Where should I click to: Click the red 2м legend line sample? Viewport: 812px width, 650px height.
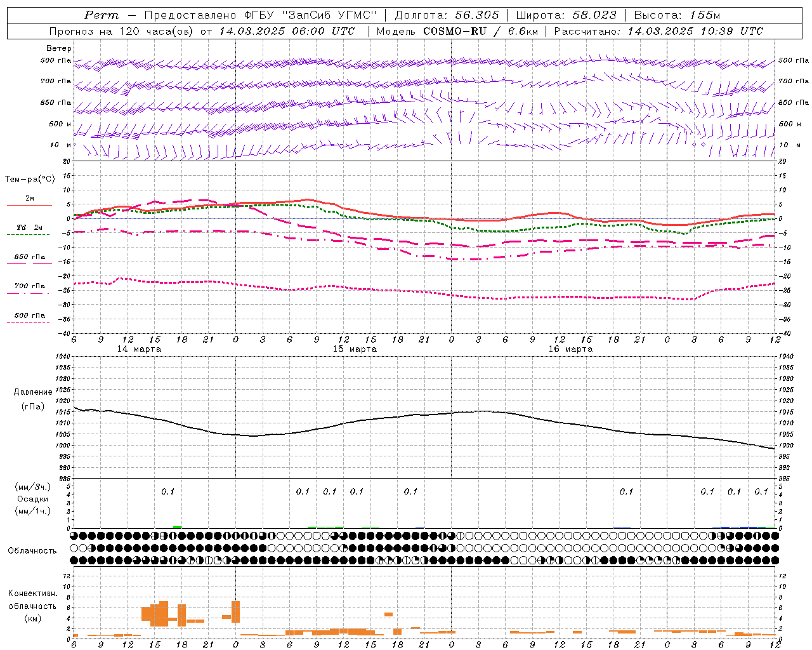click(x=29, y=205)
